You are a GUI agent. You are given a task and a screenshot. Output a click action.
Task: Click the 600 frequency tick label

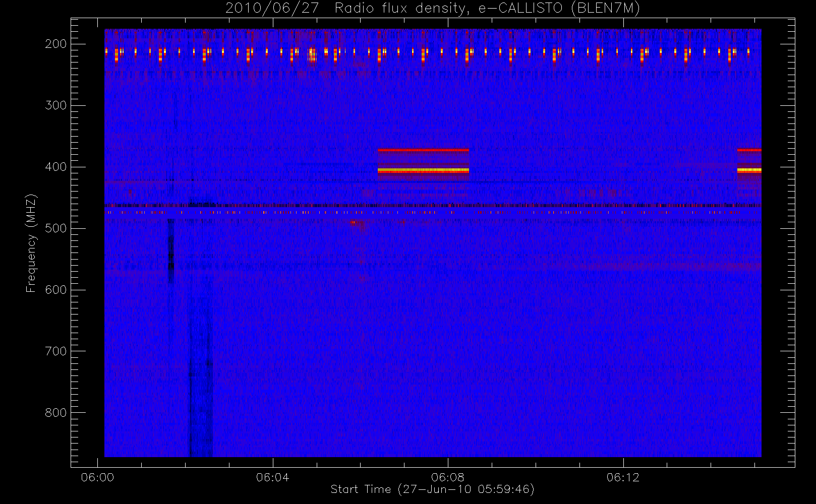click(56, 290)
